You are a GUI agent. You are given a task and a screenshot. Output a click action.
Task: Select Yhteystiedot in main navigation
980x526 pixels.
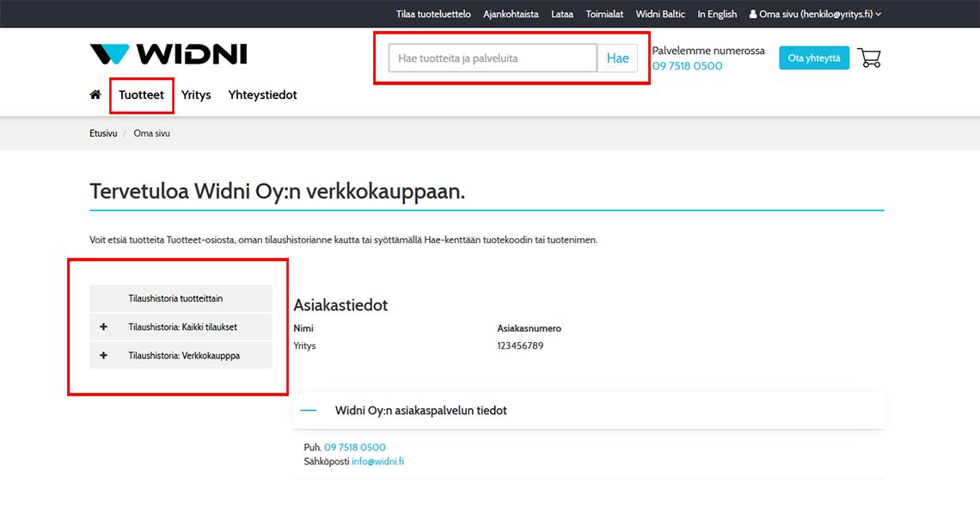262,95
